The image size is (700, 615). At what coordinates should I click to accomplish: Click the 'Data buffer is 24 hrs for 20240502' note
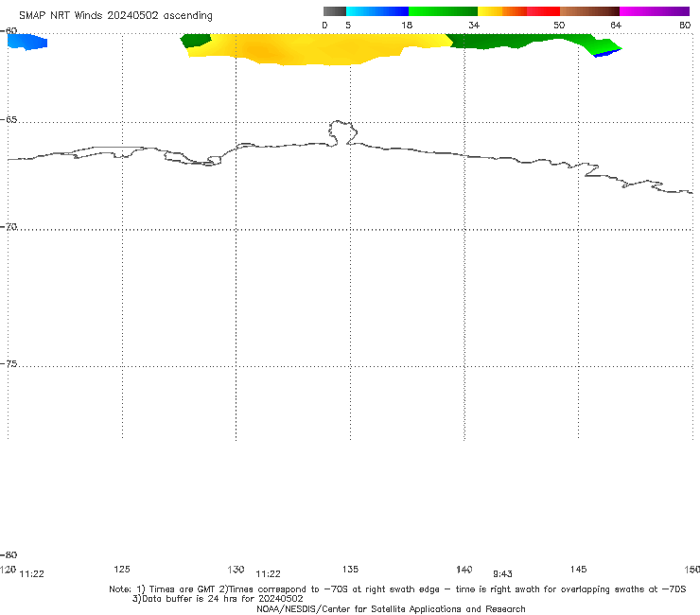click(218, 599)
